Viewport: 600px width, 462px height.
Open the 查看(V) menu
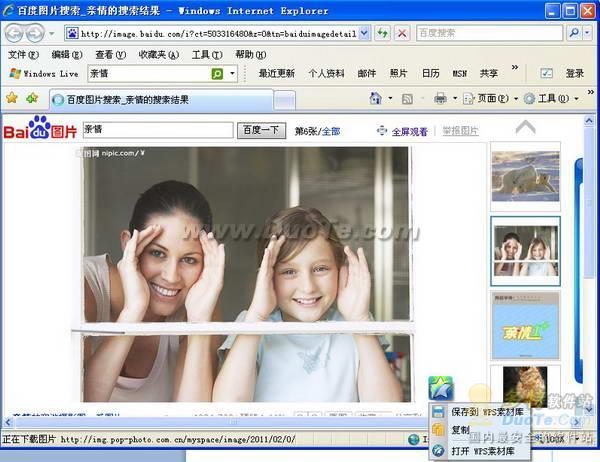pyautogui.click(x=111, y=55)
